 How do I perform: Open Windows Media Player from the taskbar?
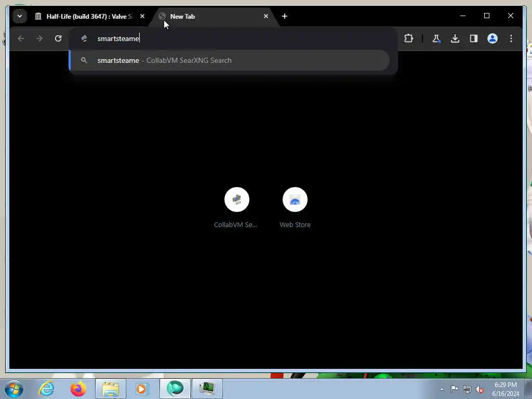[142, 389]
